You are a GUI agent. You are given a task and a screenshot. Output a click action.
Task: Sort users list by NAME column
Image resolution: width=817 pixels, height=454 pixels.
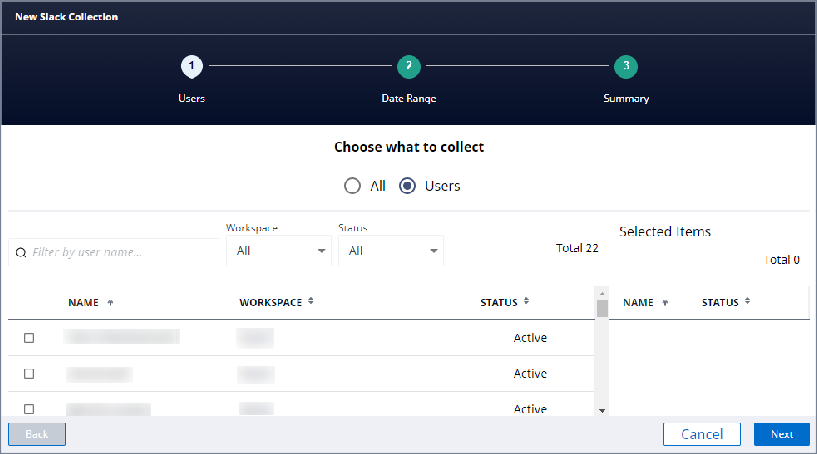pyautogui.click(x=90, y=303)
